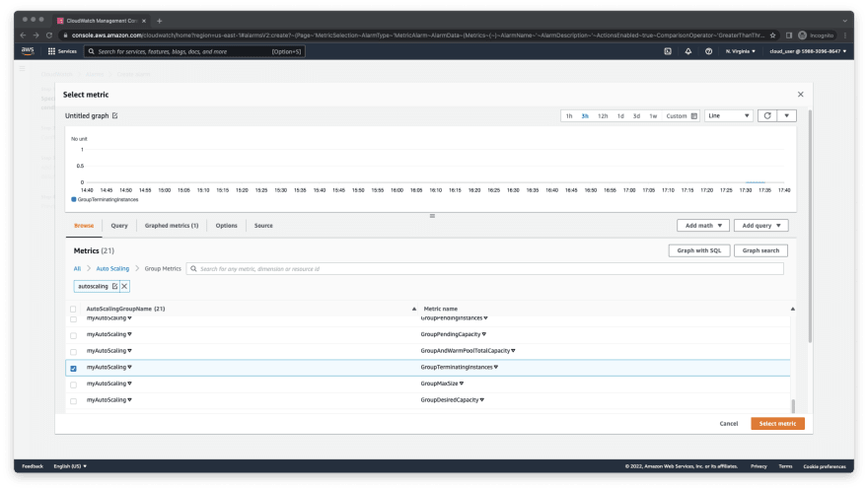Open the custom time range calendar icon

(694, 116)
